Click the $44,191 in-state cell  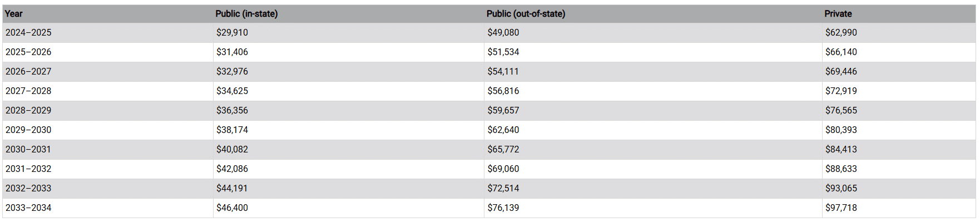pyautogui.click(x=349, y=189)
